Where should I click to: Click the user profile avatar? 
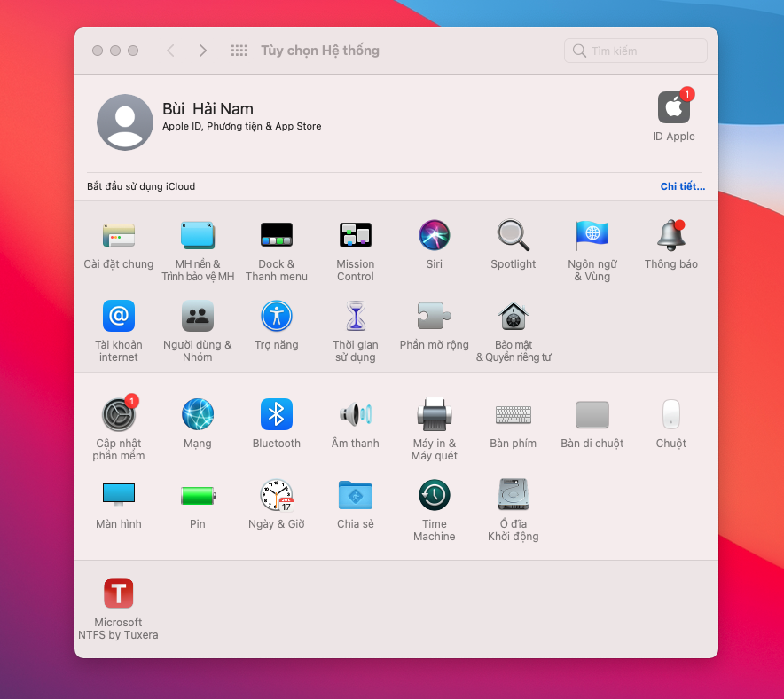pos(124,122)
